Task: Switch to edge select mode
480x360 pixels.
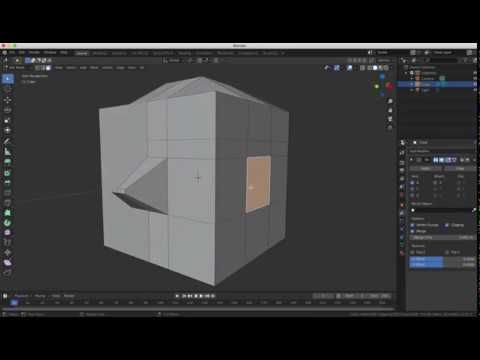Action: tap(43, 68)
